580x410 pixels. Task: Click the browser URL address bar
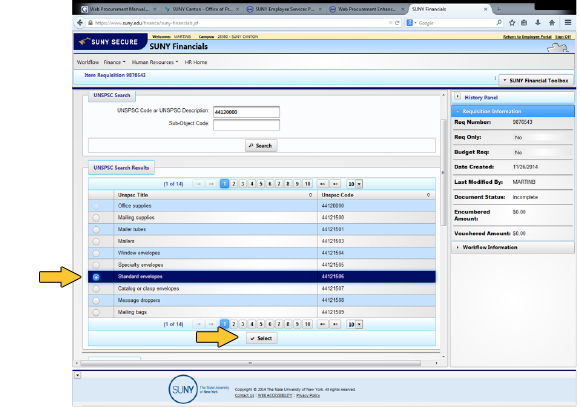click(x=240, y=23)
